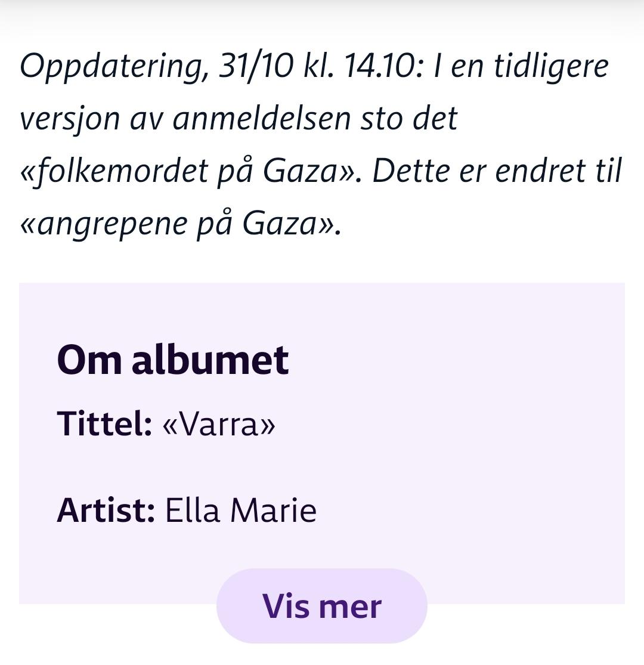Click the text Dette er endret til
Viewport: 644px width, 665px height.
[497, 172]
